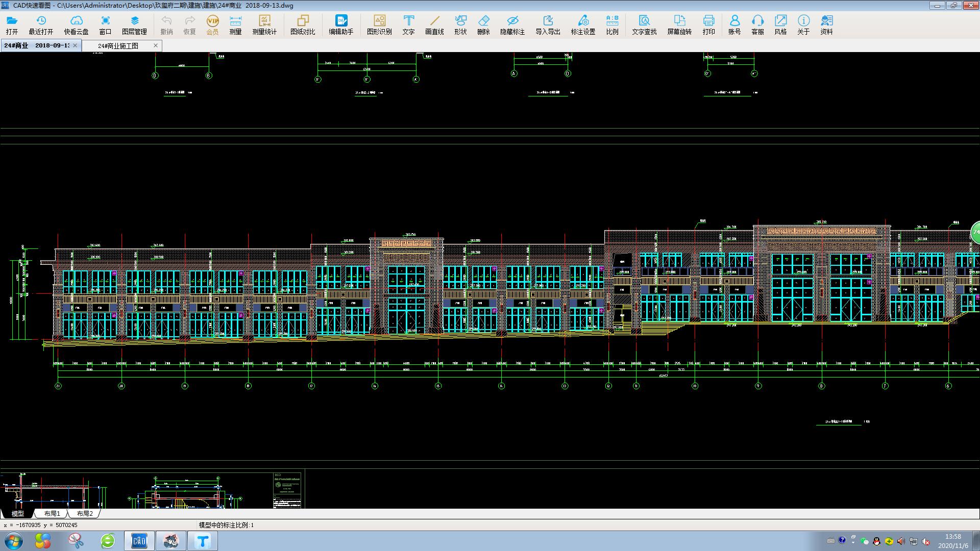Open the Windows Start menu
980x551 pixels.
[x=13, y=541]
